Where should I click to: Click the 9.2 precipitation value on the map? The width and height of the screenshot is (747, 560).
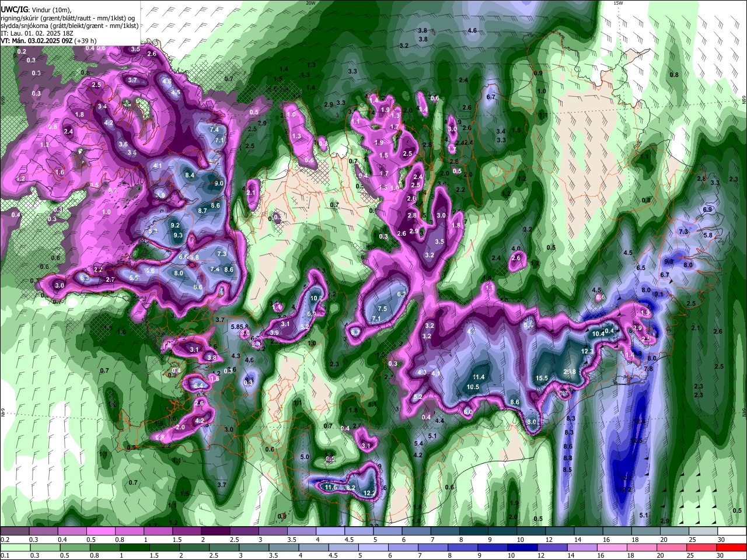click(x=175, y=225)
